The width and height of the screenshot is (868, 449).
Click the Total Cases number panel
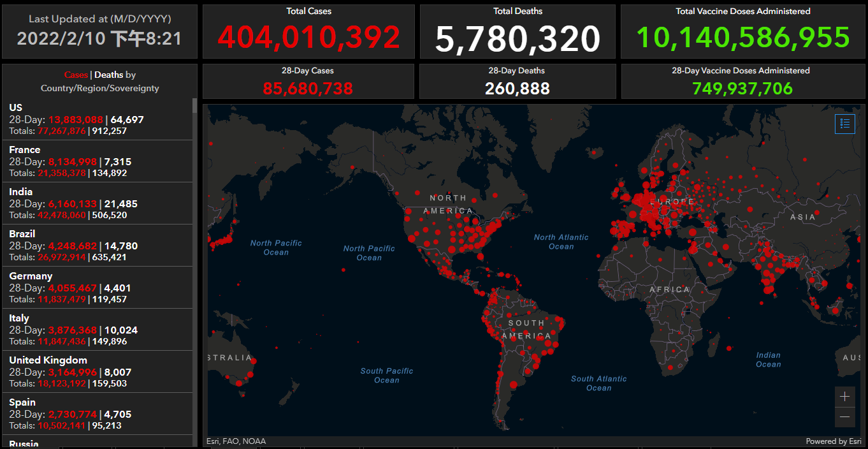click(x=308, y=38)
